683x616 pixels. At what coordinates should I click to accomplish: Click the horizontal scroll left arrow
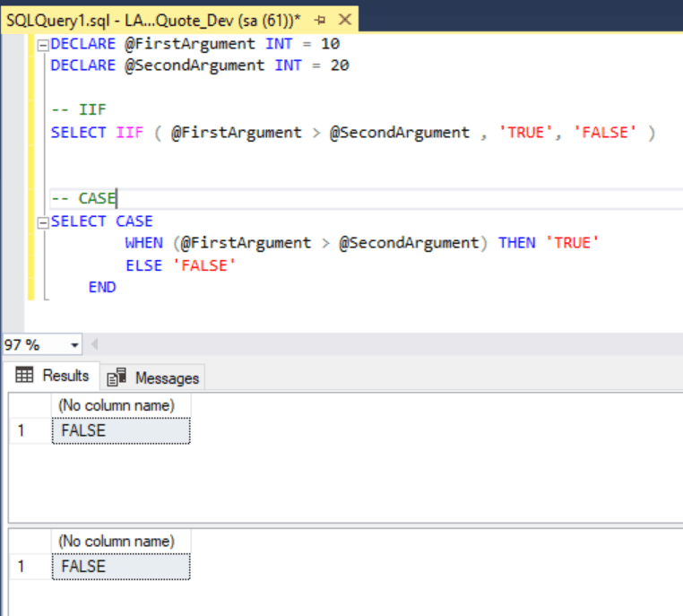[x=94, y=344]
